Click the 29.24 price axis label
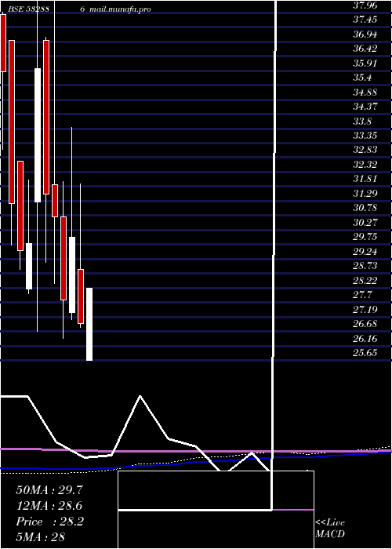The image size is (392, 549). [x=365, y=252]
